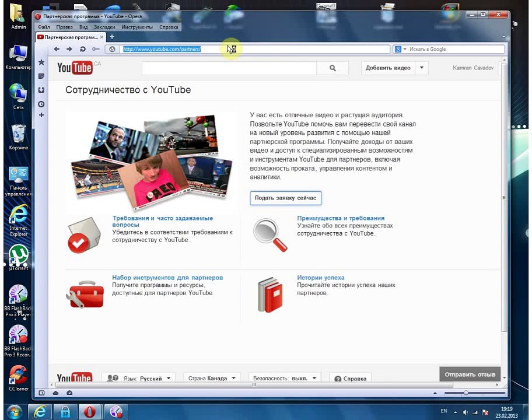Go back using Opera's back arrow
Screen dimensions: 532x420
(x=57, y=49)
